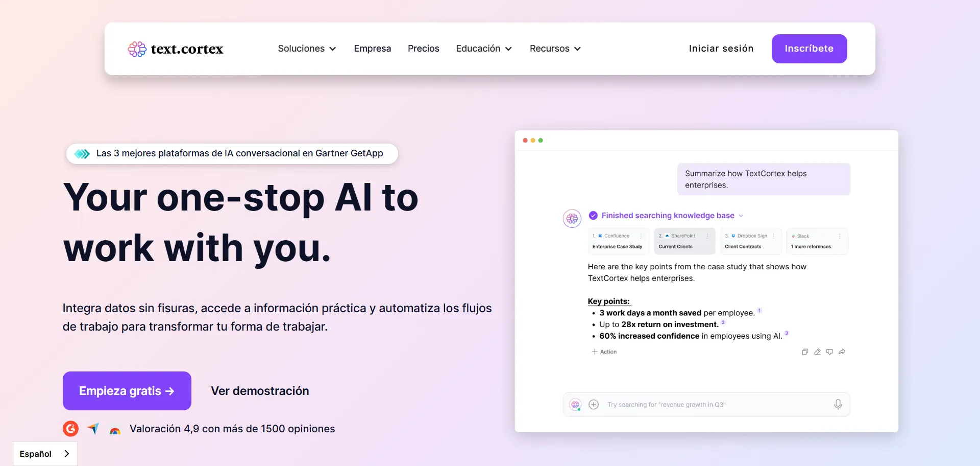Click the brain icon inside chat input
Screen dimensions: 980x466
[x=575, y=405]
